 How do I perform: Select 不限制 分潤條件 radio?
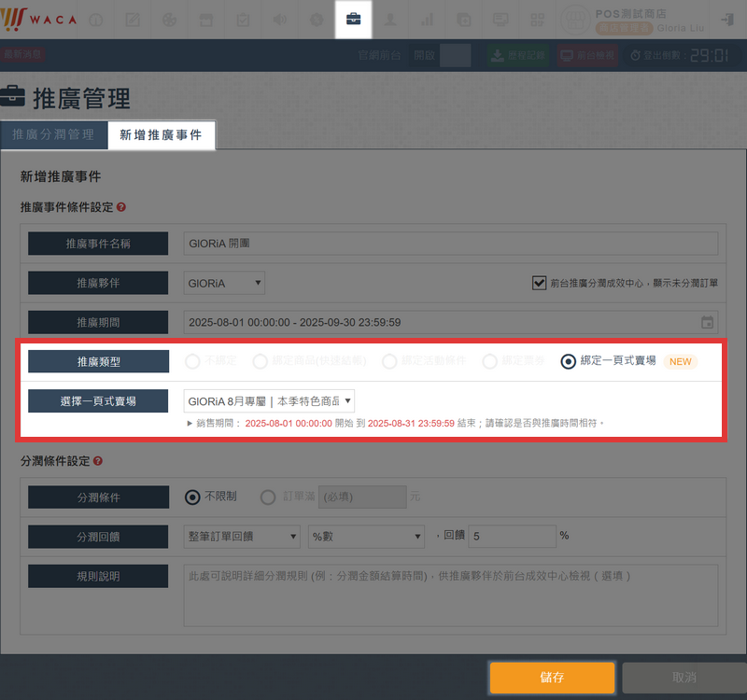(192, 497)
